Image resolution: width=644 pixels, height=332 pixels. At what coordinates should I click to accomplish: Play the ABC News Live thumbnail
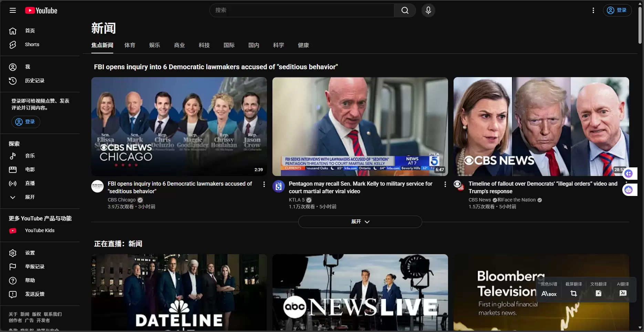point(360,292)
